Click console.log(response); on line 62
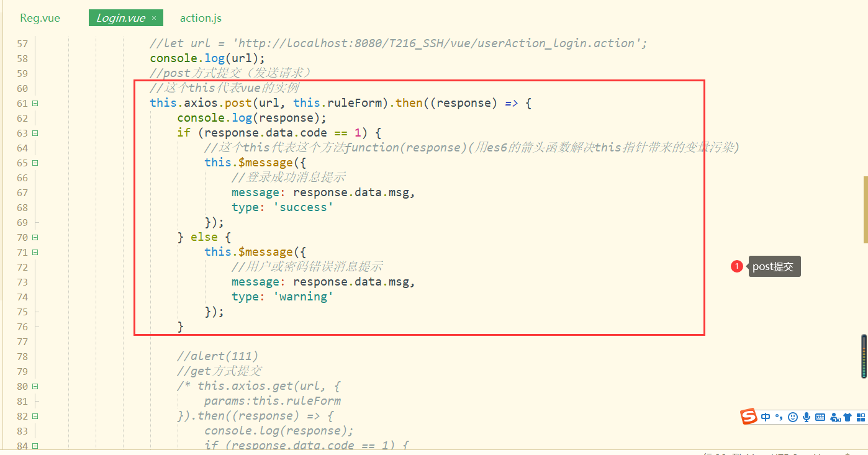The height and width of the screenshot is (455, 868). (x=251, y=118)
